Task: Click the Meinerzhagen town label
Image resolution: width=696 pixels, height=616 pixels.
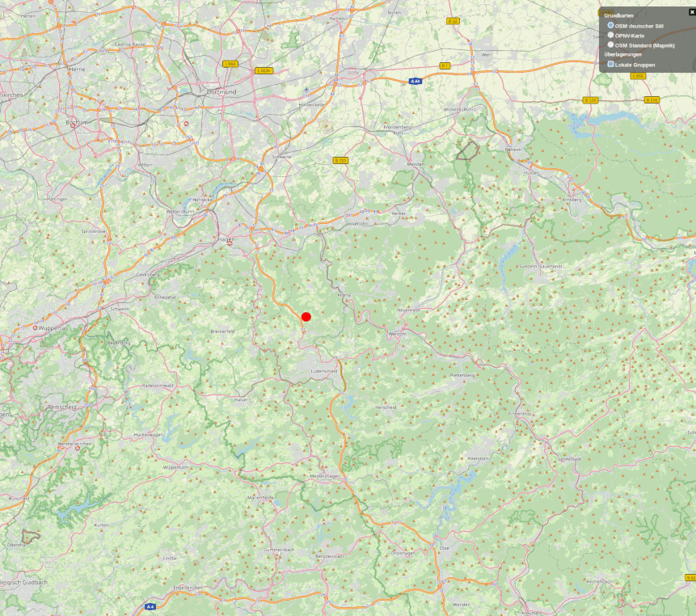Action: [325, 476]
